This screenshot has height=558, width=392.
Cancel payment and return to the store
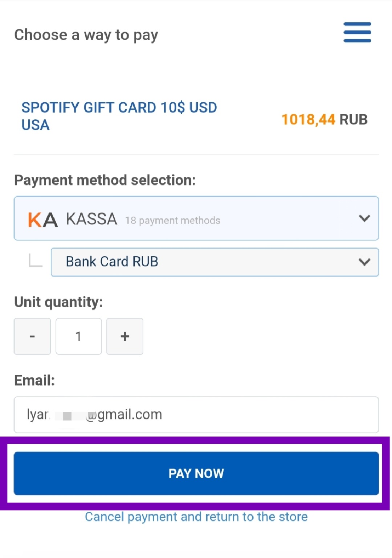pyautogui.click(x=196, y=517)
